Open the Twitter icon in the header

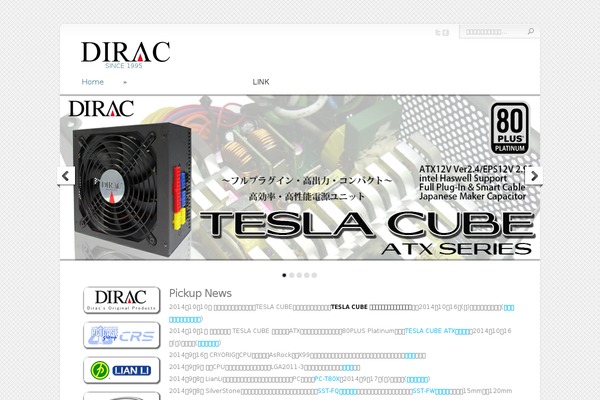coord(438,33)
